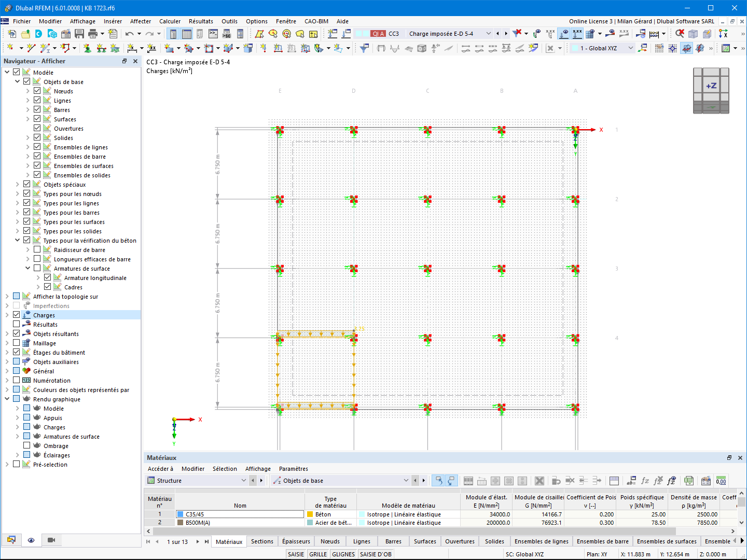The width and height of the screenshot is (747, 560).
Task: Switch to the Ouvertures table tab
Action: click(460, 541)
